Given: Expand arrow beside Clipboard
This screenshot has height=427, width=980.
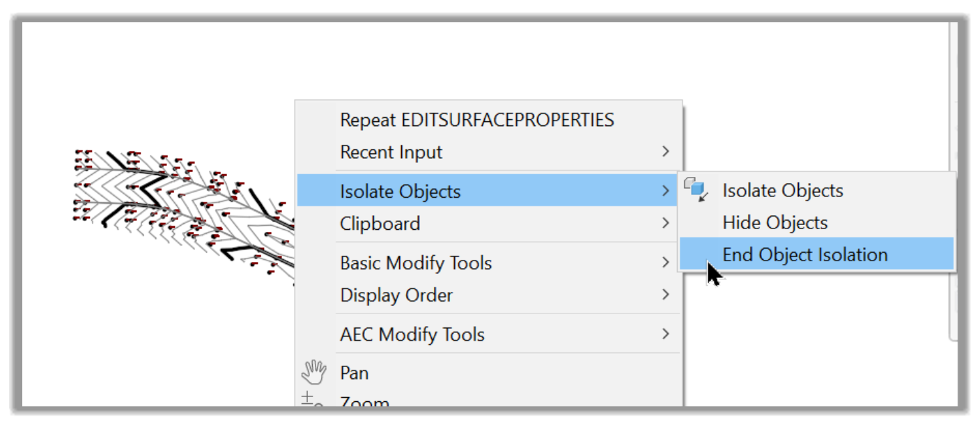Looking at the screenshot, I should click(666, 223).
